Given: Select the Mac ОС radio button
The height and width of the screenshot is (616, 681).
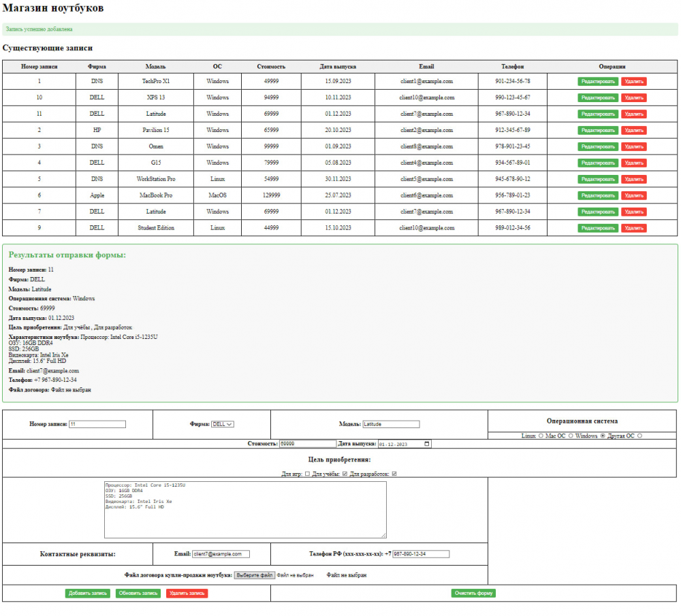Looking at the screenshot, I should pyautogui.click(x=571, y=436).
